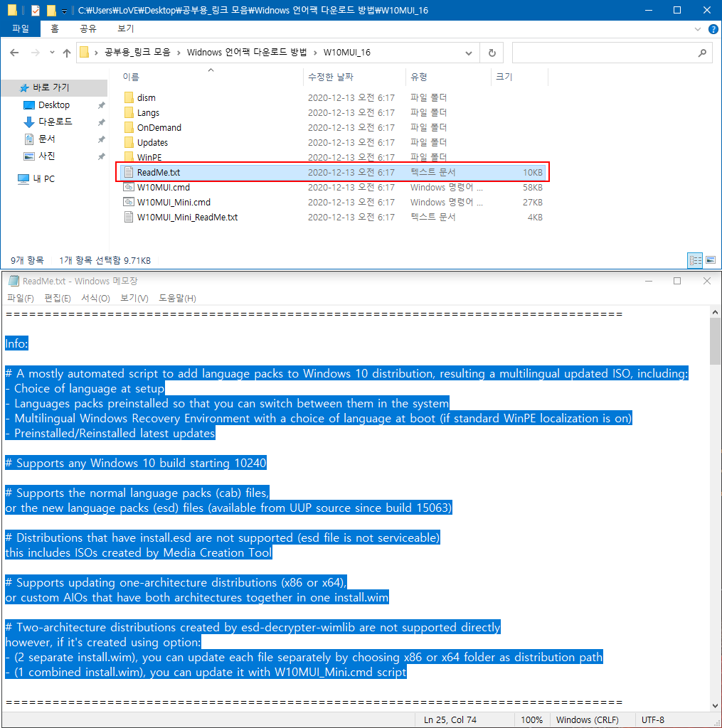This screenshot has width=722, height=728.
Task: Sort by the 수정한 날짜 column header
Action: click(x=331, y=77)
